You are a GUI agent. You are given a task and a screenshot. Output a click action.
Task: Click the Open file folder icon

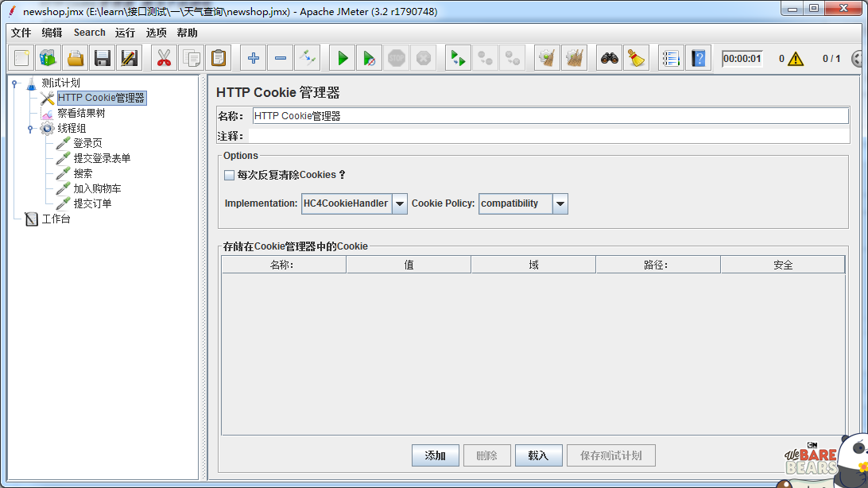[76, 58]
